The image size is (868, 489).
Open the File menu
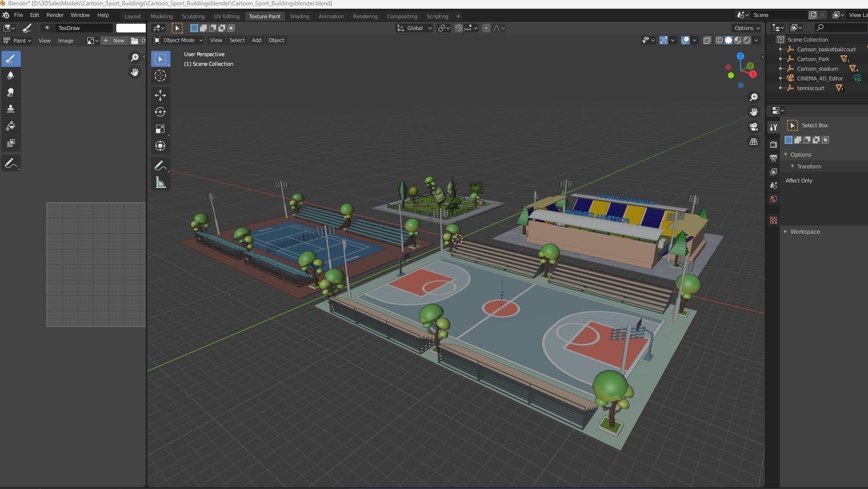tap(18, 15)
